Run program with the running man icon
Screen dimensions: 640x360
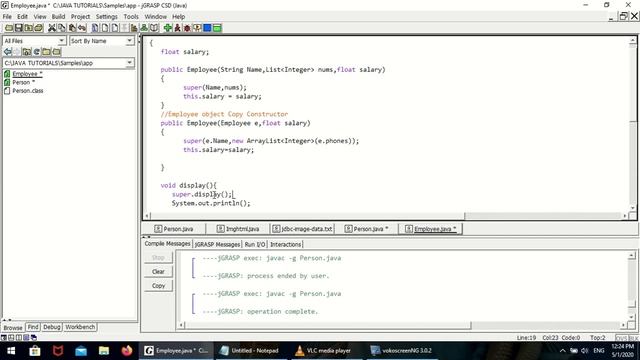(178, 28)
